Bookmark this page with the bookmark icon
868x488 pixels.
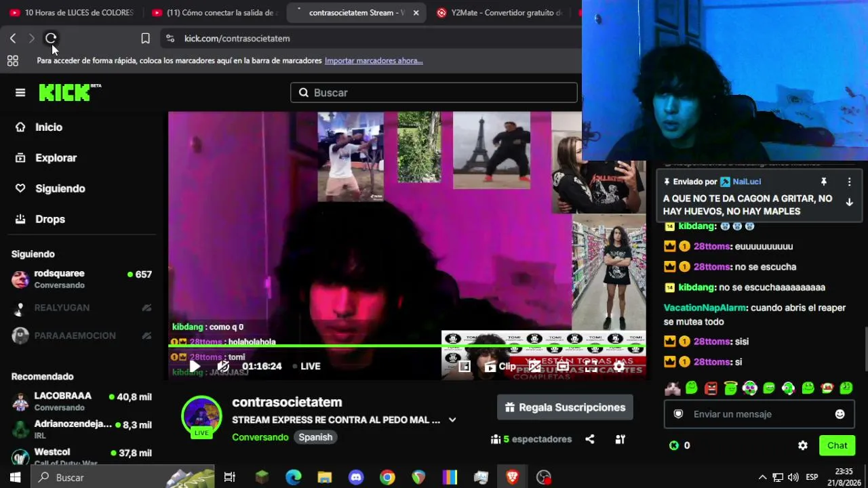tap(145, 39)
